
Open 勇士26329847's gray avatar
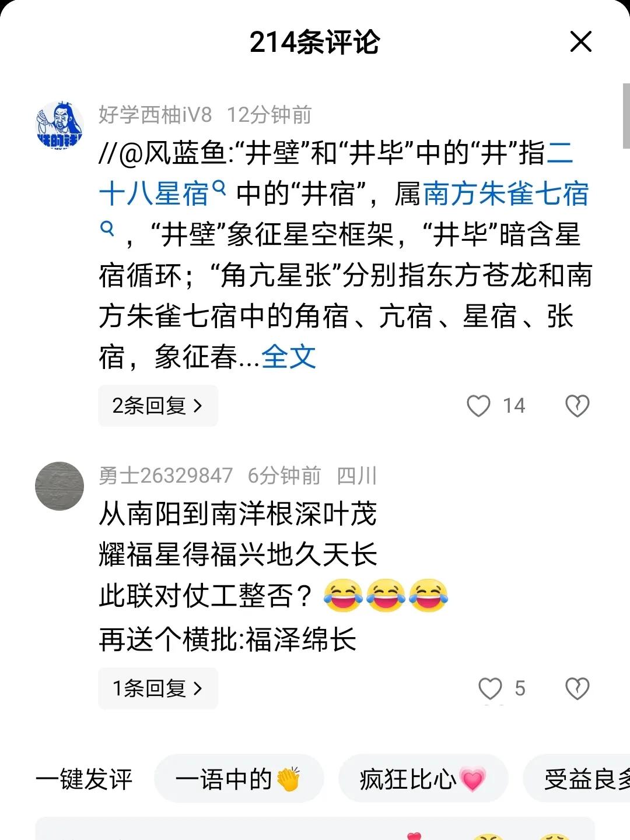[60, 486]
